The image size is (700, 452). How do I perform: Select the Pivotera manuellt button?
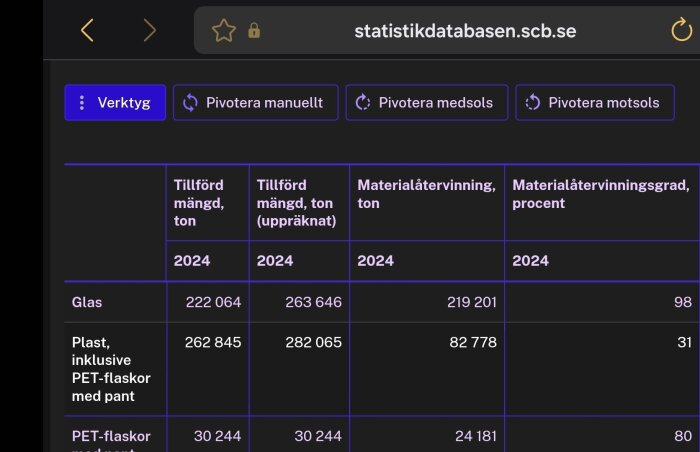coord(255,103)
